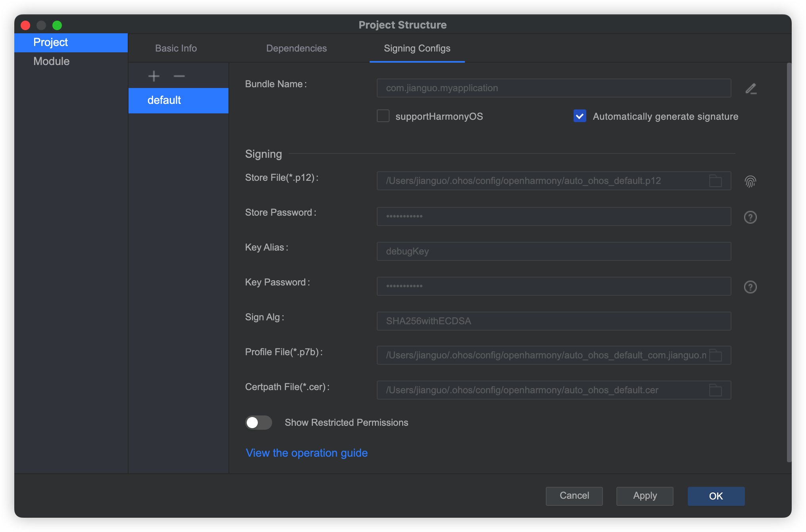Image resolution: width=806 pixels, height=532 pixels.
Task: Click the default signing config item
Action: (x=178, y=100)
